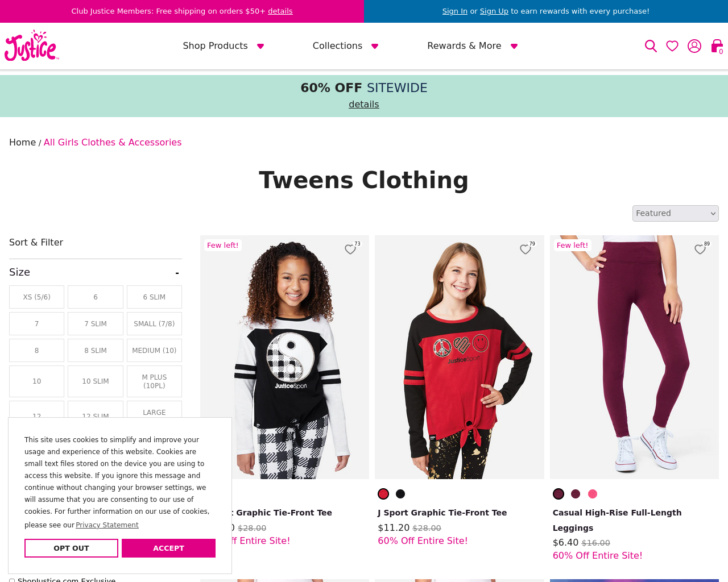Favorite the Casual High-Rise Leggings with heart icon
The height and width of the screenshot is (582, 728).
point(700,249)
